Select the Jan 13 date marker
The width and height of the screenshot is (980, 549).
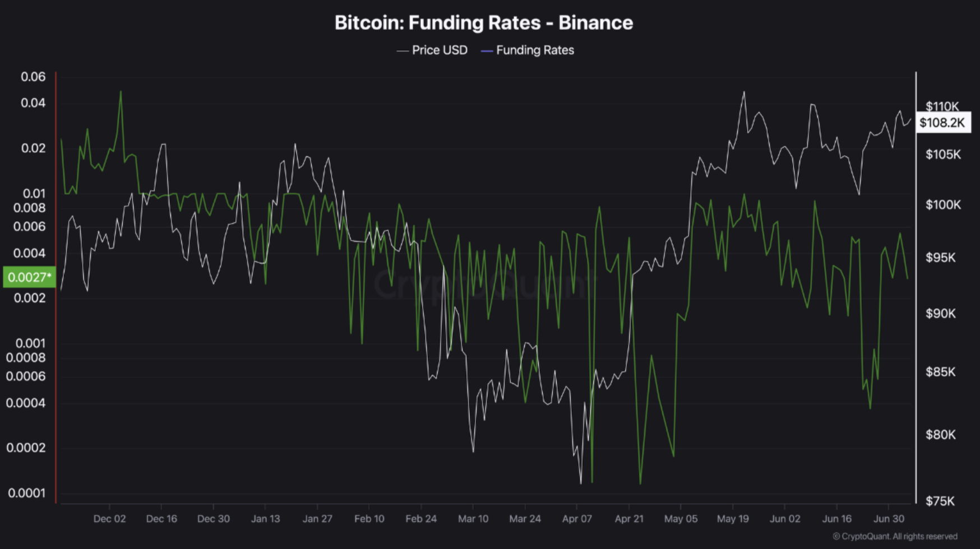[x=265, y=519]
